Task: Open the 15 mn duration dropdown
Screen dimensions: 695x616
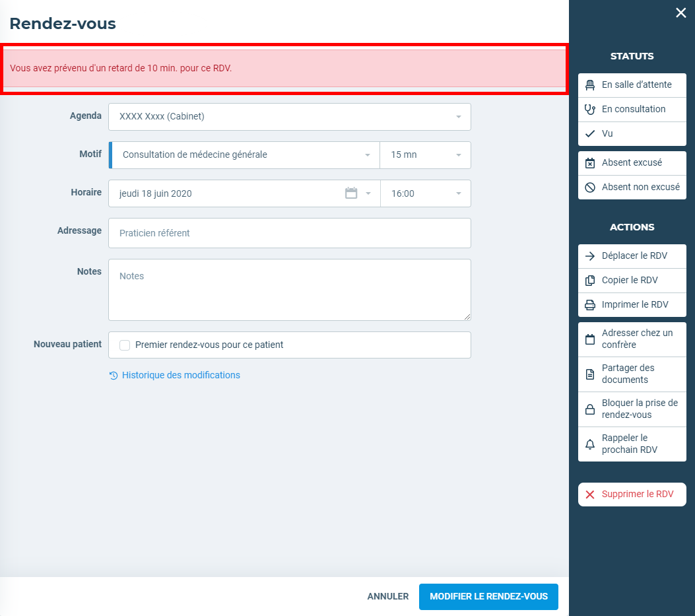Action: point(425,155)
